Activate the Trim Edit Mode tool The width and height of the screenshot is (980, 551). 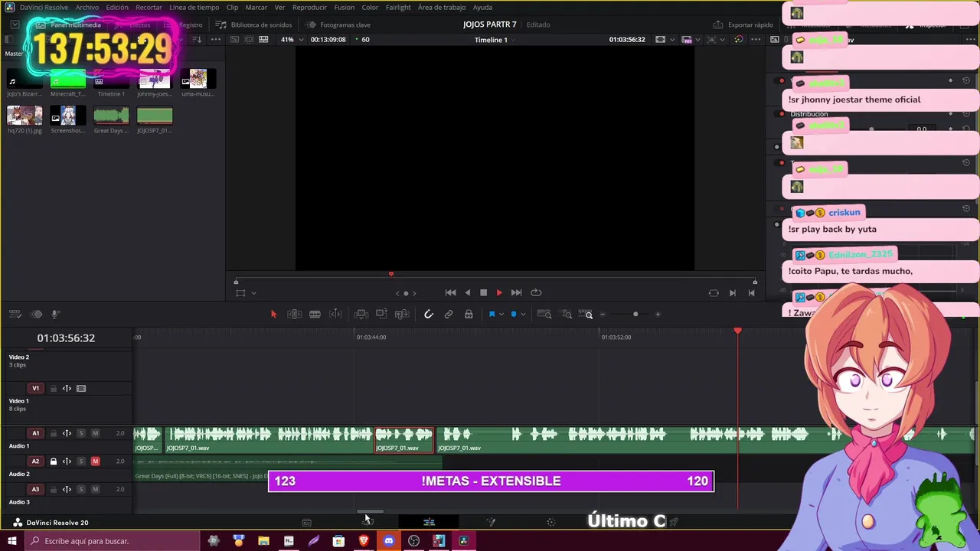point(294,314)
